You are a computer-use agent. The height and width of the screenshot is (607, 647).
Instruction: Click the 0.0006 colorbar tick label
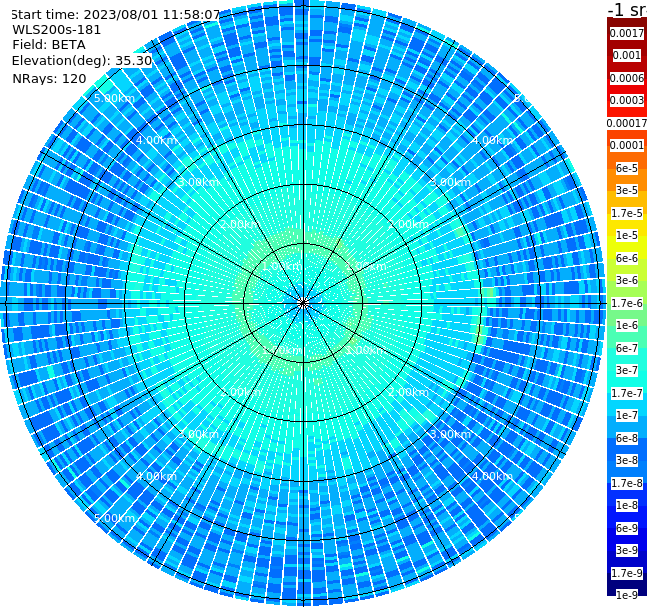point(627,78)
